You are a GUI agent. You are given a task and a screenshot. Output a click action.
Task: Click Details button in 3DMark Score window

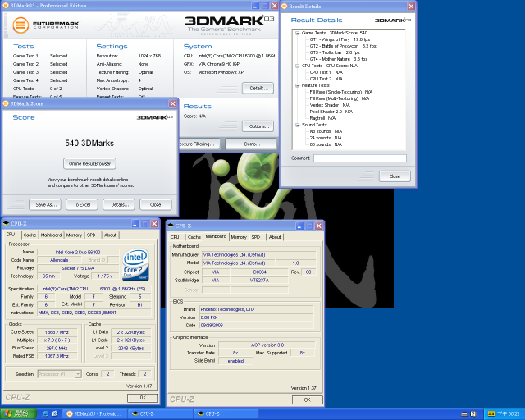click(x=119, y=204)
